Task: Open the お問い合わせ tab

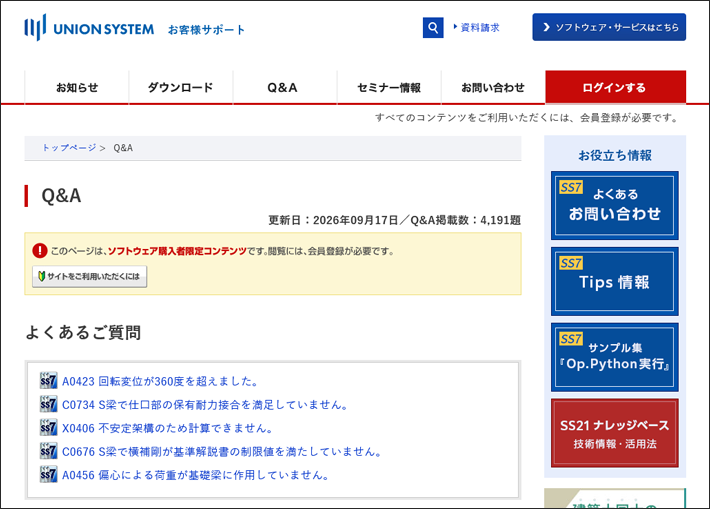Action: pos(493,87)
